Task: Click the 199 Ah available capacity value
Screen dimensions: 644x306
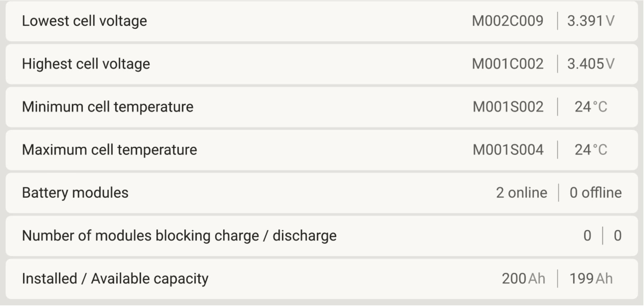Action: tap(591, 279)
